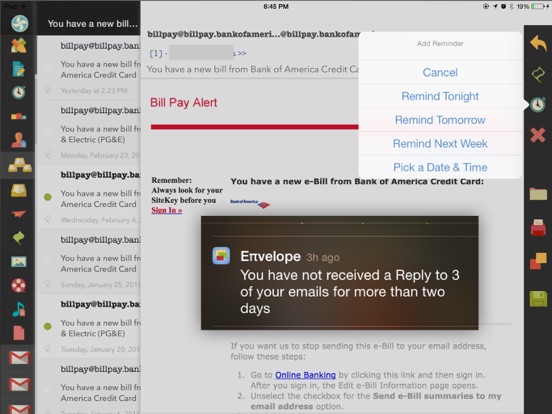Open unread email from Wednesday, February 4
The height and width of the screenshot is (414, 552).
[89, 197]
